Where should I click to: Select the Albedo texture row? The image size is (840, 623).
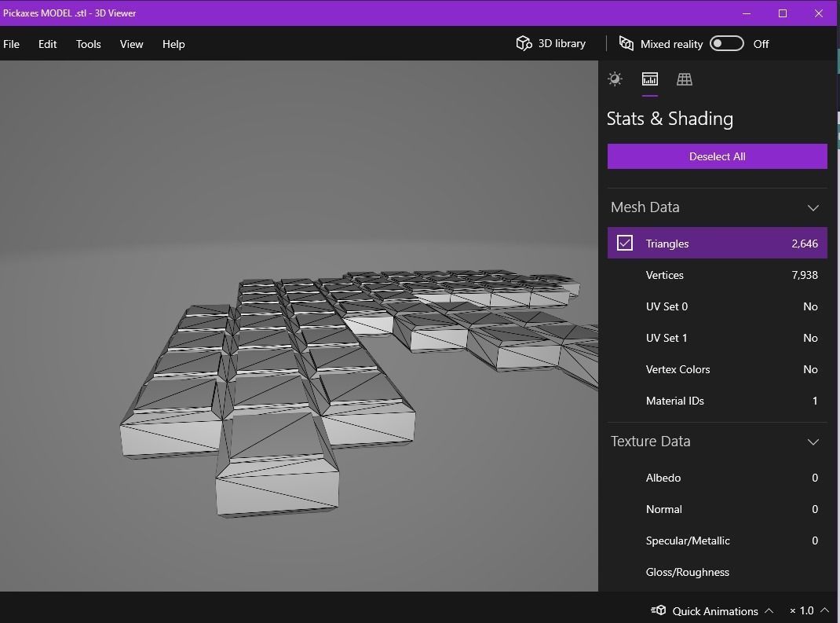pyautogui.click(x=717, y=478)
